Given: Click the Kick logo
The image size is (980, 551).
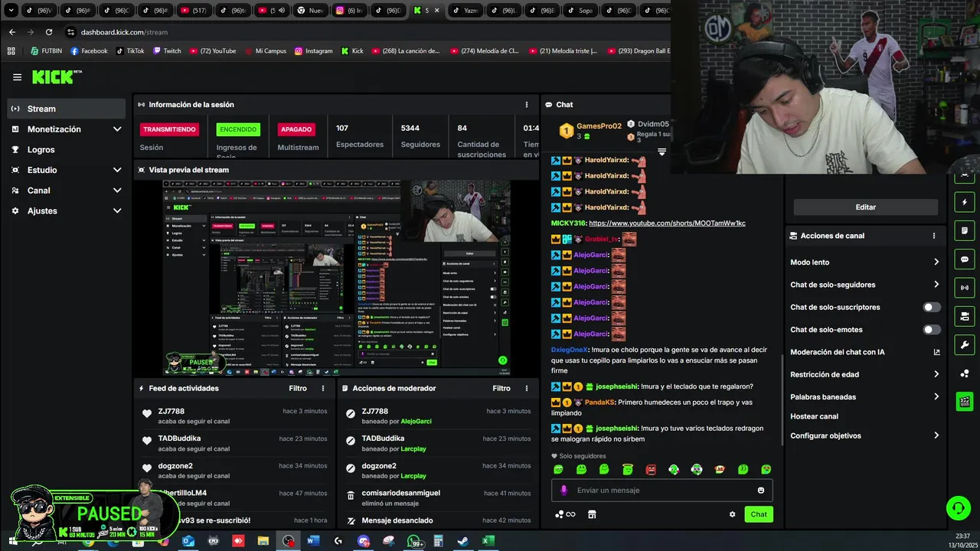Looking at the screenshot, I should [x=56, y=77].
